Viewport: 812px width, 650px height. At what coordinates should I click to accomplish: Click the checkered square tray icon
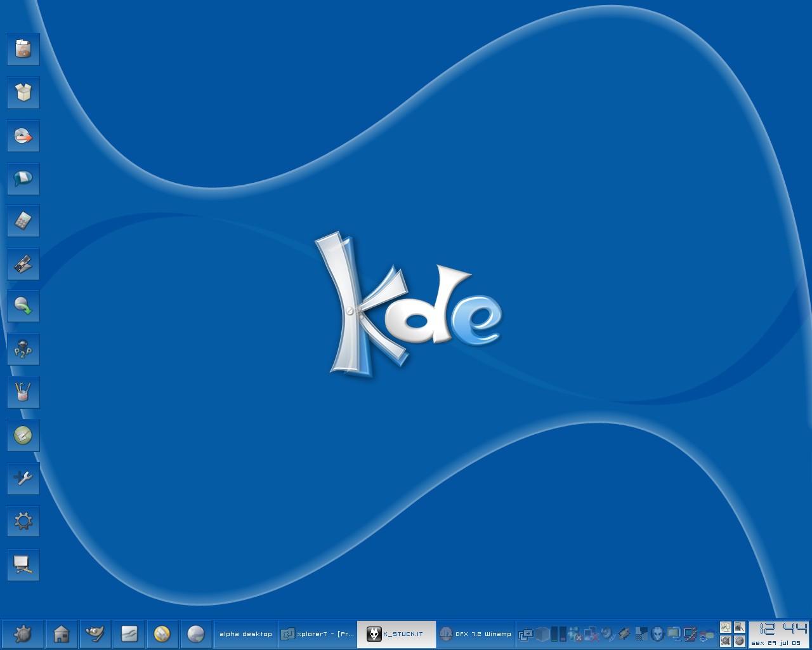point(641,633)
